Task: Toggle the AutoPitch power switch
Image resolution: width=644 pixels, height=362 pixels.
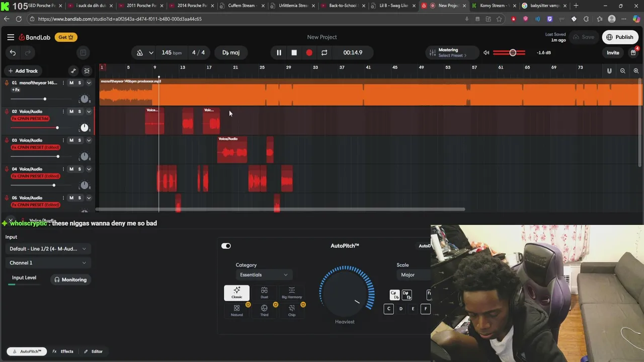Action: point(226,246)
